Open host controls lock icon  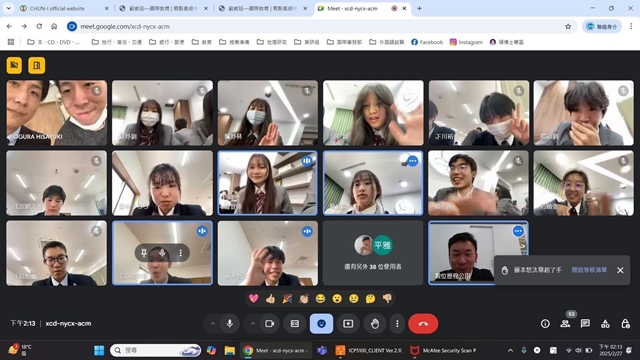[x=625, y=324]
